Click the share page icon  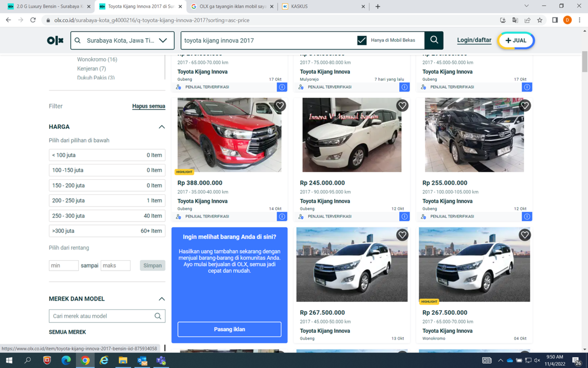click(x=527, y=20)
